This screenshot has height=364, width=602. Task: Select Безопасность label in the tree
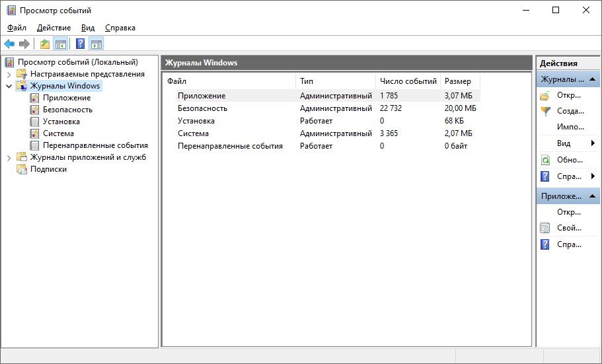(67, 110)
